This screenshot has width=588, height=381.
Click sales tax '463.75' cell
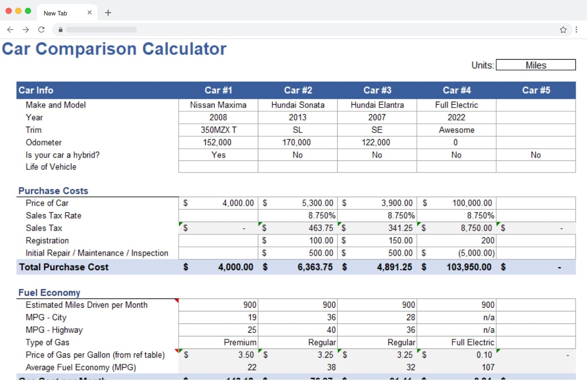(x=298, y=228)
